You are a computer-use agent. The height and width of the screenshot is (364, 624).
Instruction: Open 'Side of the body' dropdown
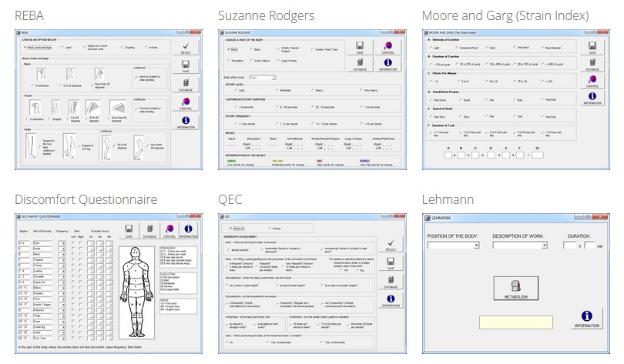pos(263,78)
